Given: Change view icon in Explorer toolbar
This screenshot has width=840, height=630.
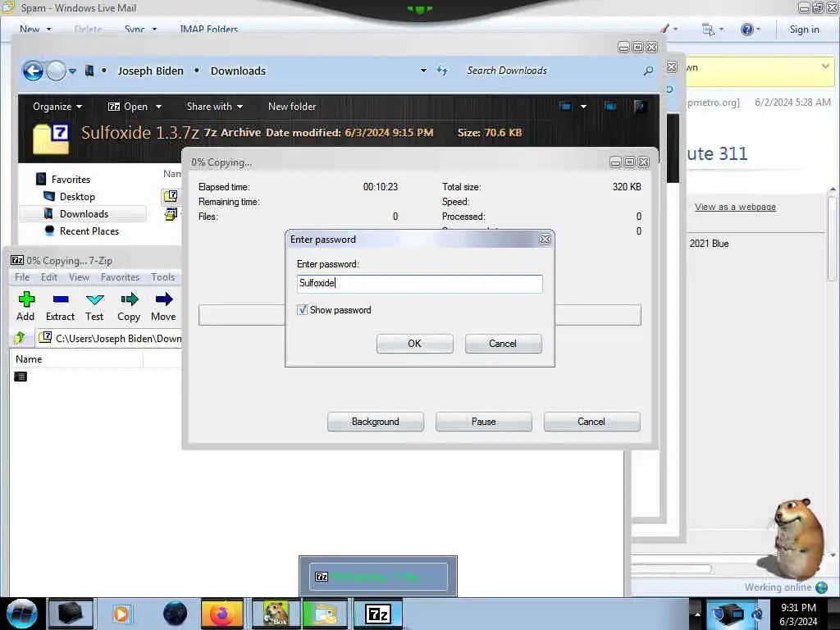Looking at the screenshot, I should pyautogui.click(x=566, y=106).
